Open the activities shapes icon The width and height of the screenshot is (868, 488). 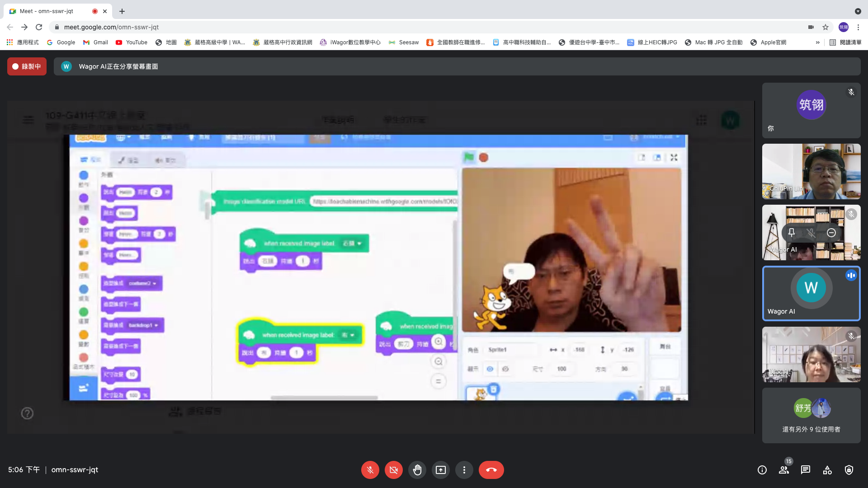click(x=827, y=470)
